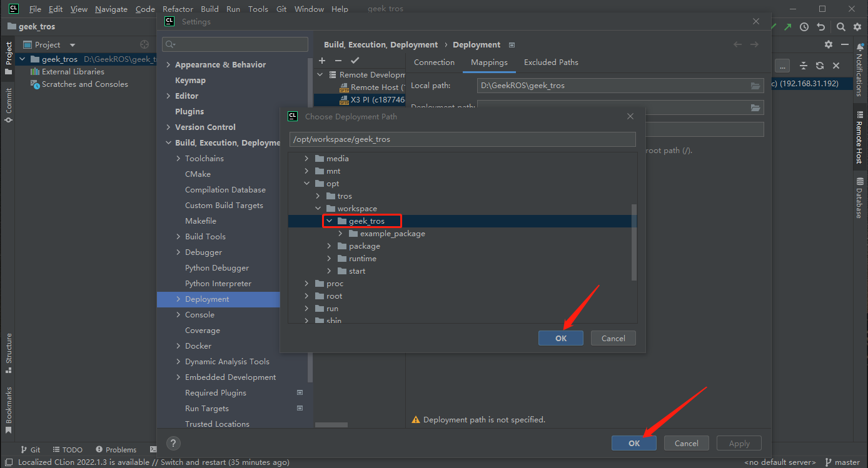This screenshot has width=868, height=468.
Task: Browse for the Deployment path folder
Action: (755, 107)
